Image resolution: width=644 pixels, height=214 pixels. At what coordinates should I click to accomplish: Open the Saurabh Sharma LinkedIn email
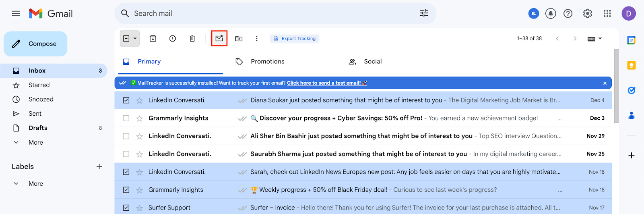click(x=363, y=154)
